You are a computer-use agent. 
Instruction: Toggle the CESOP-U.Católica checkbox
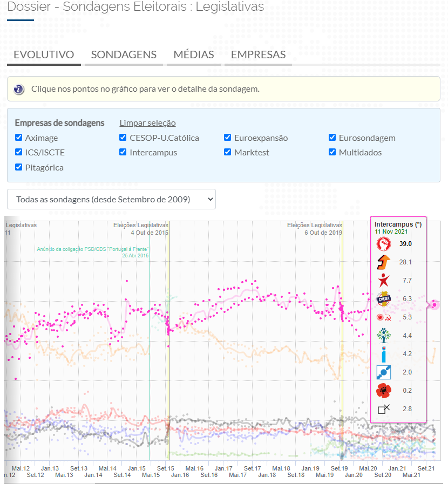(123, 138)
